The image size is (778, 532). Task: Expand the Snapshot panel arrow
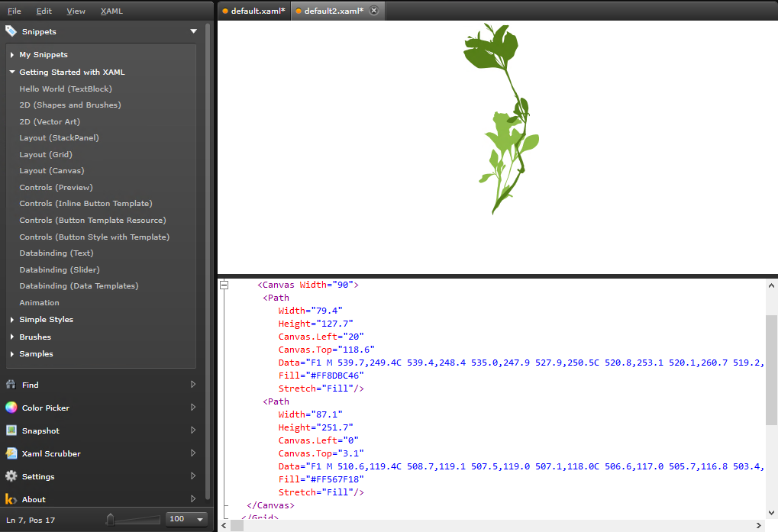coord(193,430)
